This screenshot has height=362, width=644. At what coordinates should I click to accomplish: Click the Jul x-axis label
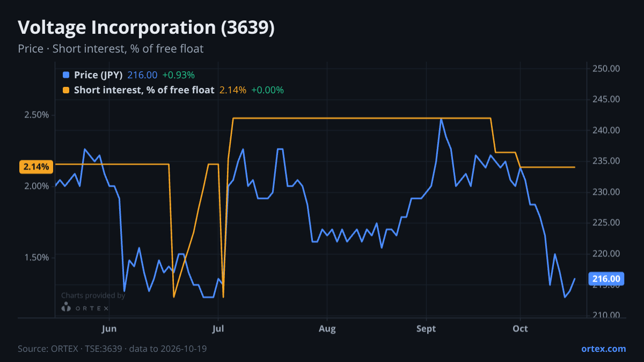tap(218, 328)
